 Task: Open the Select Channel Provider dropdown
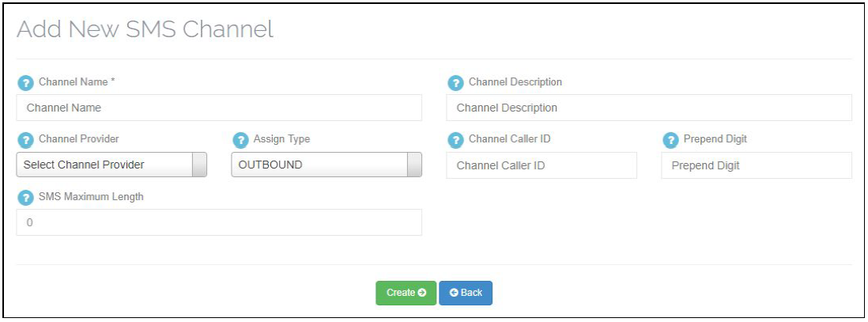111,165
